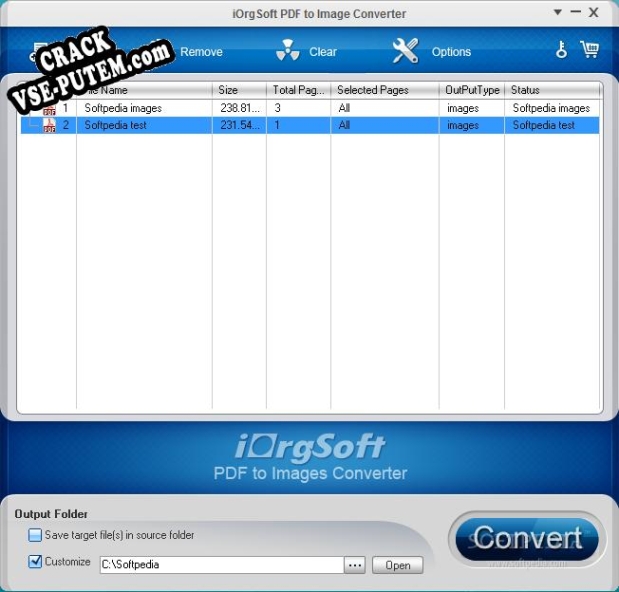Click Selected Pages cell for Softpedia test
619x592 pixels.
pos(384,126)
